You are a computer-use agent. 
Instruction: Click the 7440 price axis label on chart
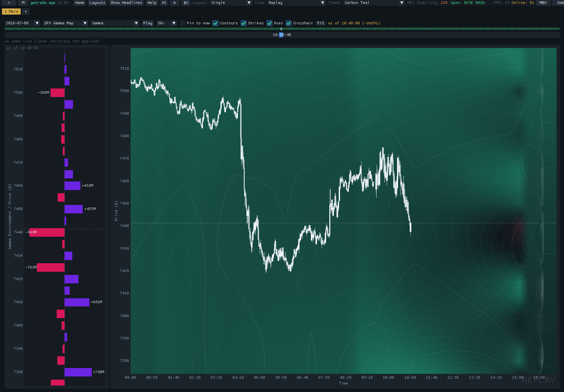124,226
